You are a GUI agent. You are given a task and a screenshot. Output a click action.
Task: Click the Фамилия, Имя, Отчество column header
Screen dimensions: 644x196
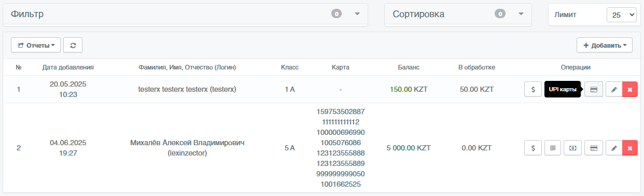[187, 67]
